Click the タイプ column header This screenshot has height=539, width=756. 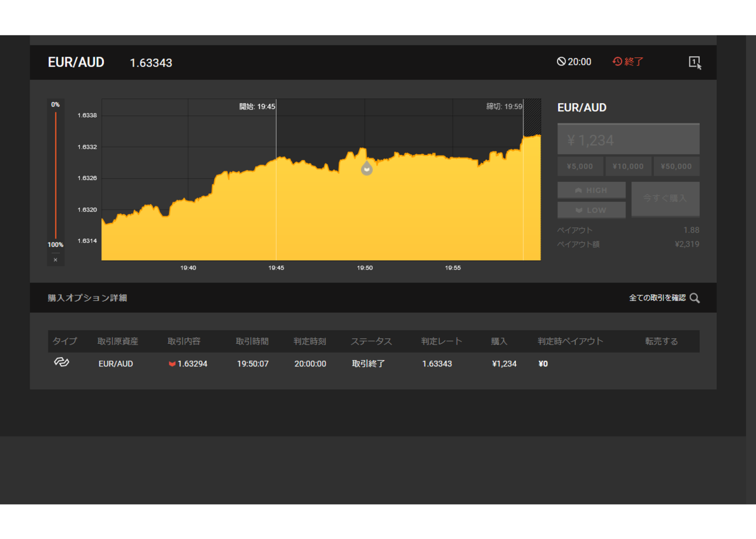click(x=64, y=341)
